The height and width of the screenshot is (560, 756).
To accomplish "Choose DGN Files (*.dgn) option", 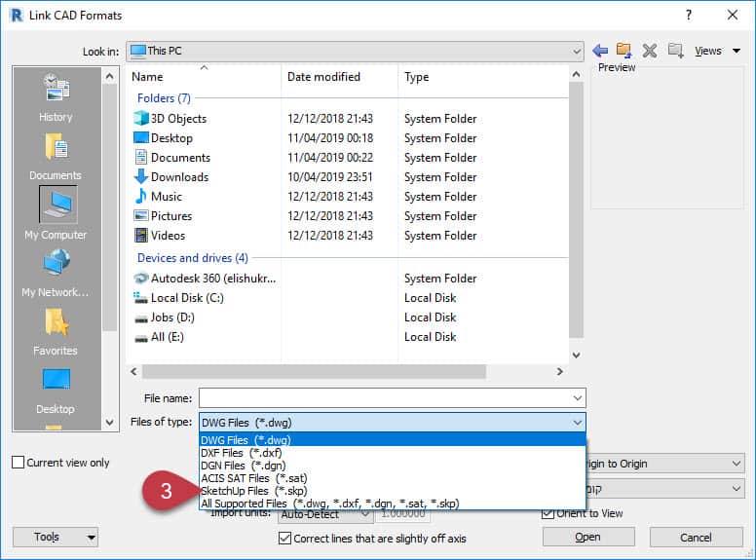I will pyautogui.click(x=393, y=466).
